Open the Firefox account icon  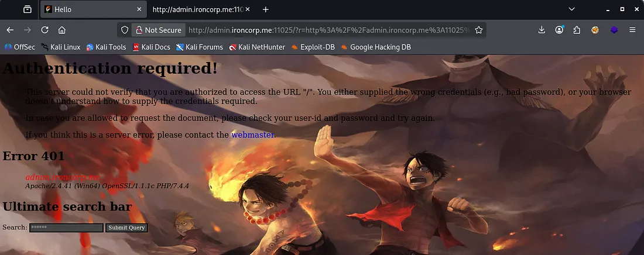click(559, 30)
